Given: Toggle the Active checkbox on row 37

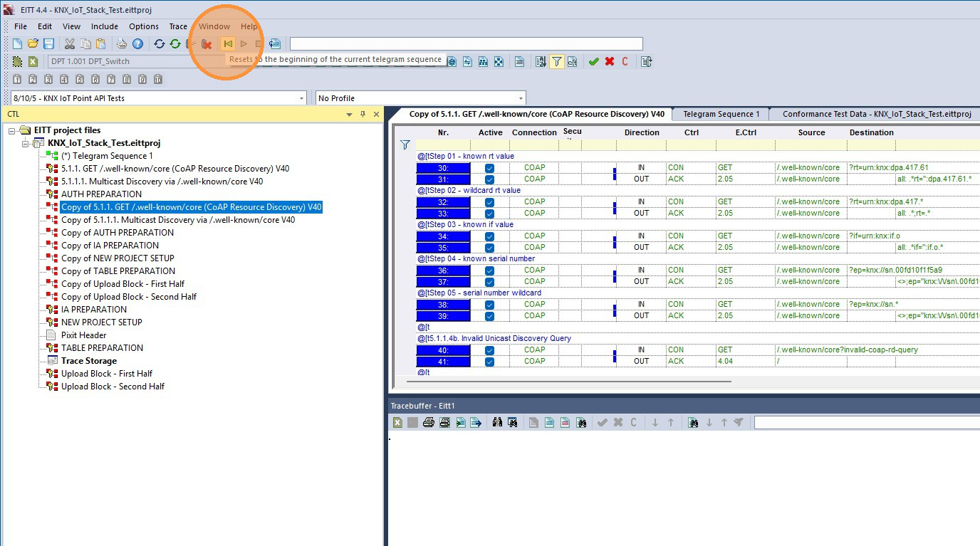Looking at the screenshot, I should [489, 282].
